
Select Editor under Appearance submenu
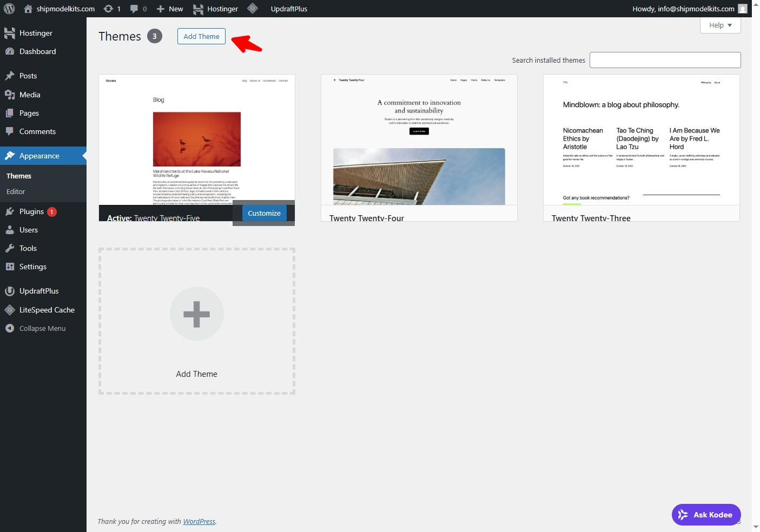16,191
